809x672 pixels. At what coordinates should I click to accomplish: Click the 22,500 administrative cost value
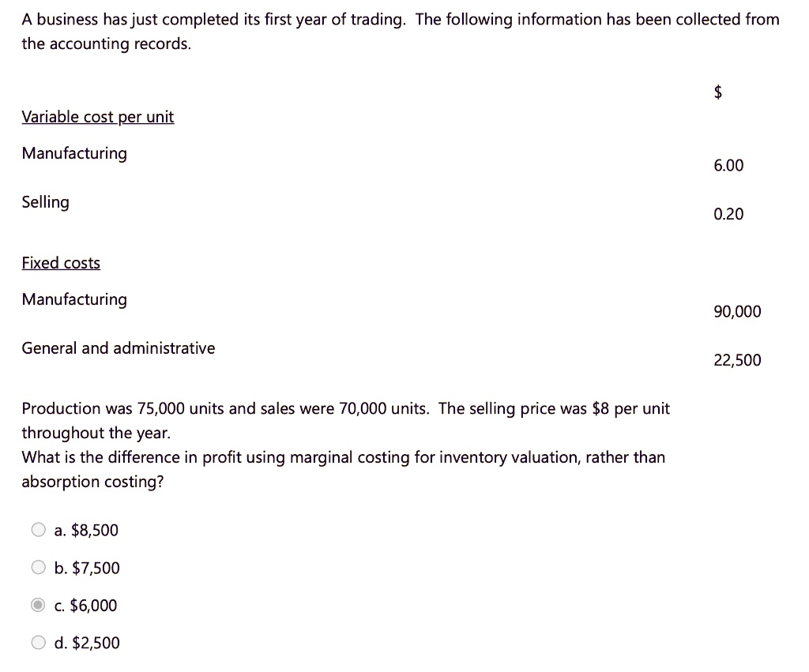pyautogui.click(x=737, y=359)
